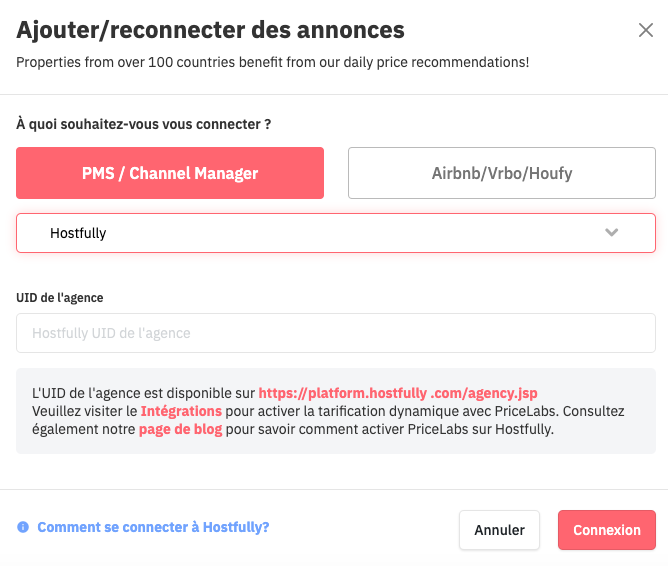668x566 pixels.
Task: Click the À quoi souhaitez-vous vous connecter question
Action: click(144, 124)
